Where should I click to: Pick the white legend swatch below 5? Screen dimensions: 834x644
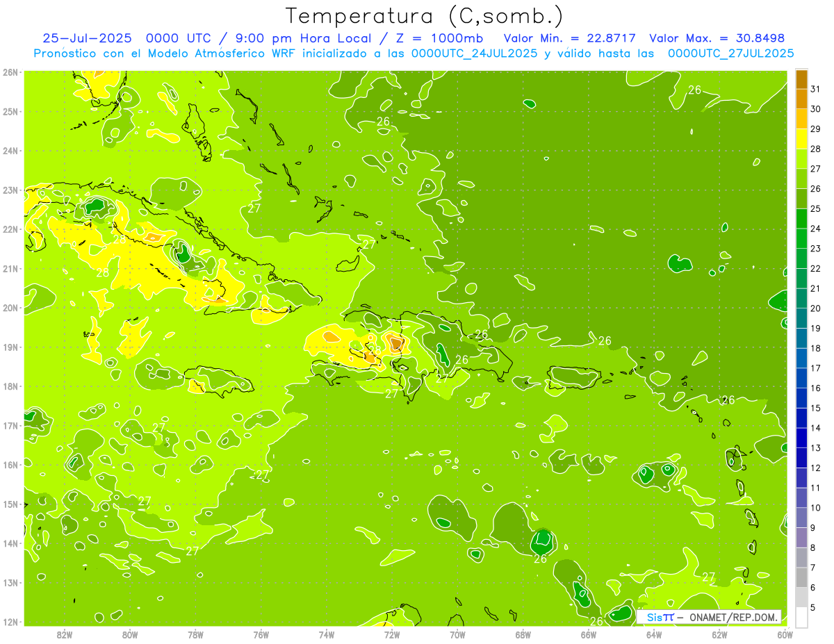(x=801, y=617)
